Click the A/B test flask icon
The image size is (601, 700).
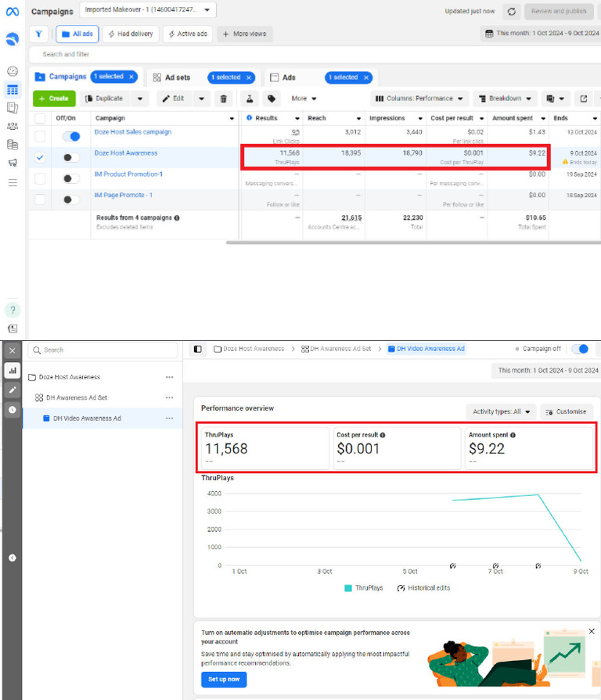tap(250, 99)
